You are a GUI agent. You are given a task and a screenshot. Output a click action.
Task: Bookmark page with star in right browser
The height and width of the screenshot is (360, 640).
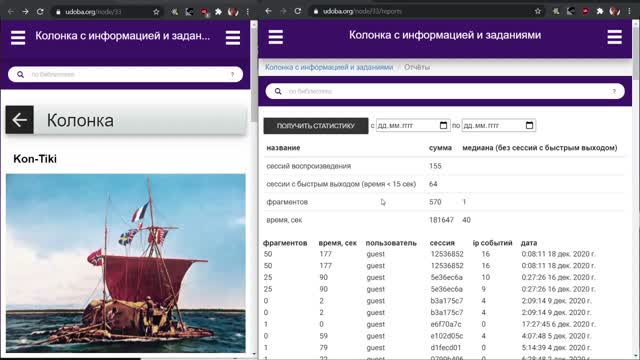click(538, 11)
